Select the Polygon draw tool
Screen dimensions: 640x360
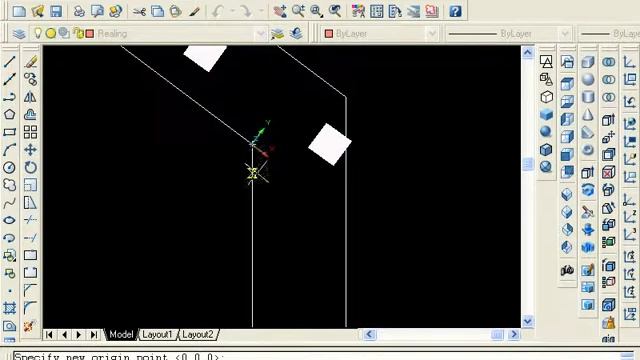(x=9, y=114)
